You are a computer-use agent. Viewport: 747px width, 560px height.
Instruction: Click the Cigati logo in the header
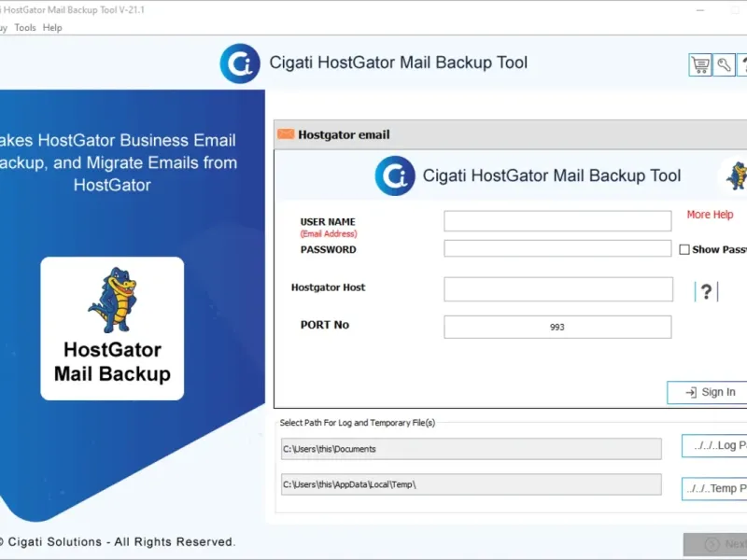pos(240,63)
